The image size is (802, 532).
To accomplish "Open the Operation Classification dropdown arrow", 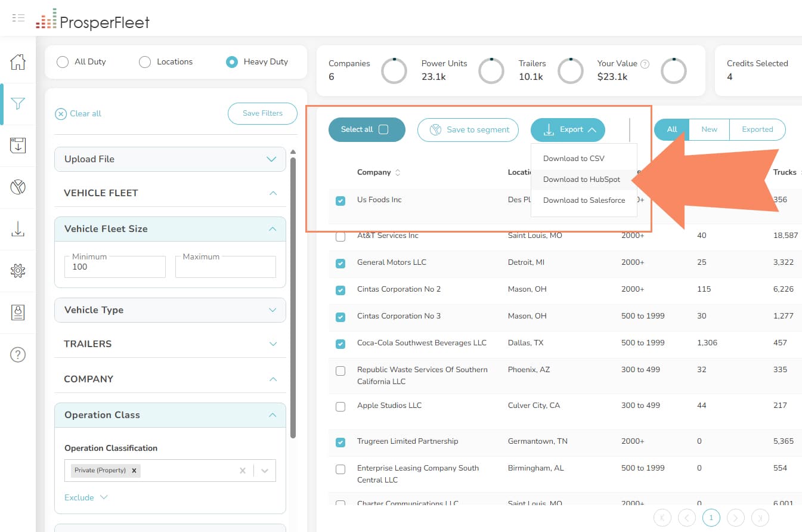I will point(265,471).
